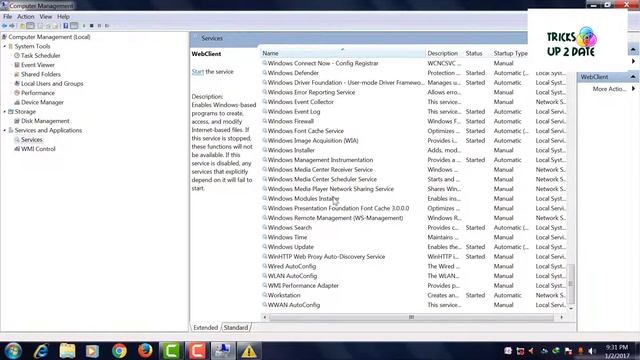Expand More Actions submenu arrow

click(x=633, y=89)
